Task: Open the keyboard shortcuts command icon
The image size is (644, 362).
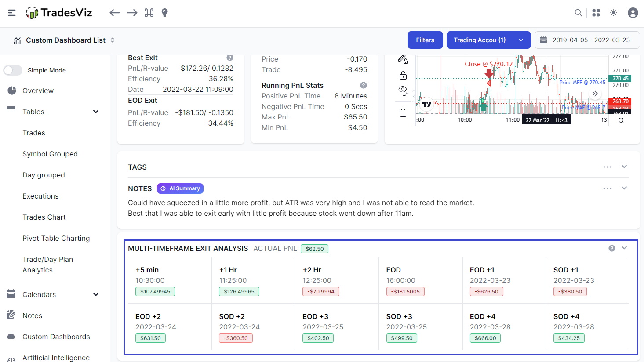Action: (x=149, y=13)
